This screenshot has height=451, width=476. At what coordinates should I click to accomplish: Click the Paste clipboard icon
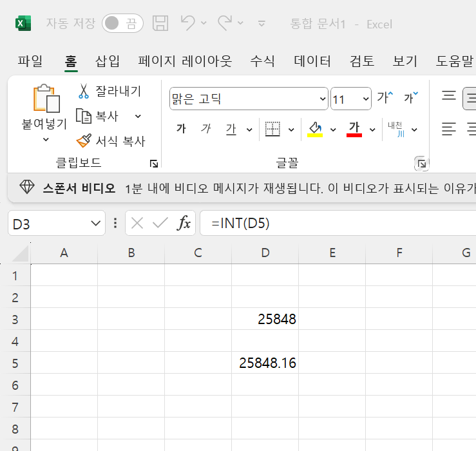pos(46,98)
